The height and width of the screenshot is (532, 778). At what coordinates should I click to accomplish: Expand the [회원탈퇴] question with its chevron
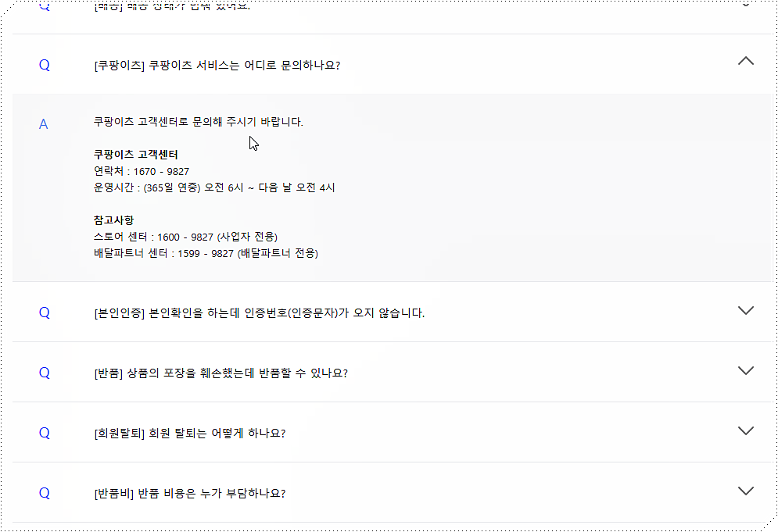tap(745, 430)
